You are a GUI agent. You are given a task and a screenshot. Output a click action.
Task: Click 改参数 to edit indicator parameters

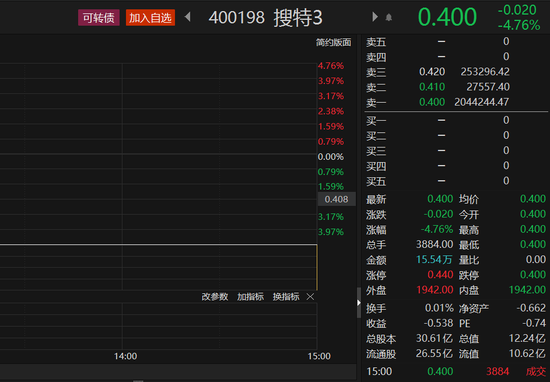click(x=215, y=297)
